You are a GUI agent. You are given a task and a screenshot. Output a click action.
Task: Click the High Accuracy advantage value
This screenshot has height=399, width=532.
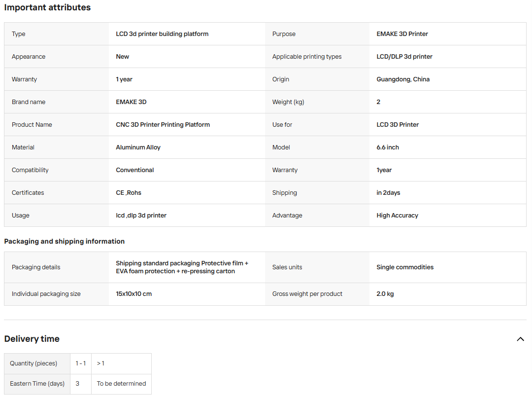398,216
